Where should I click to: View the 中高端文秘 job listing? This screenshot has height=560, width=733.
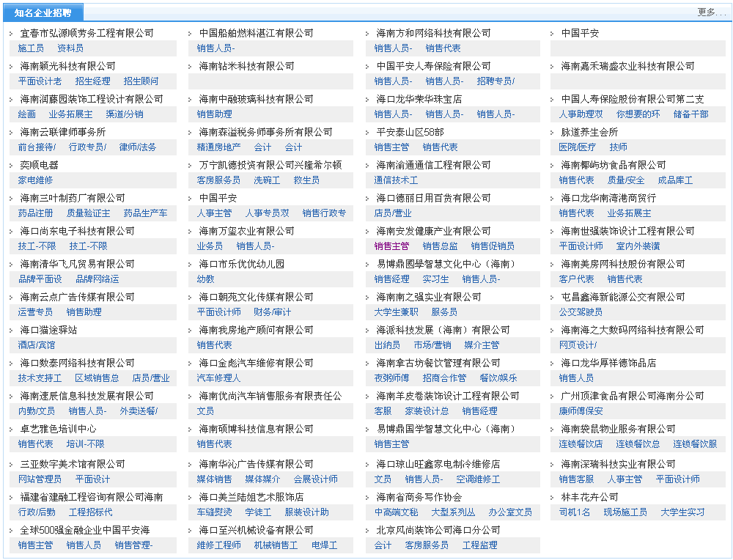point(396,512)
